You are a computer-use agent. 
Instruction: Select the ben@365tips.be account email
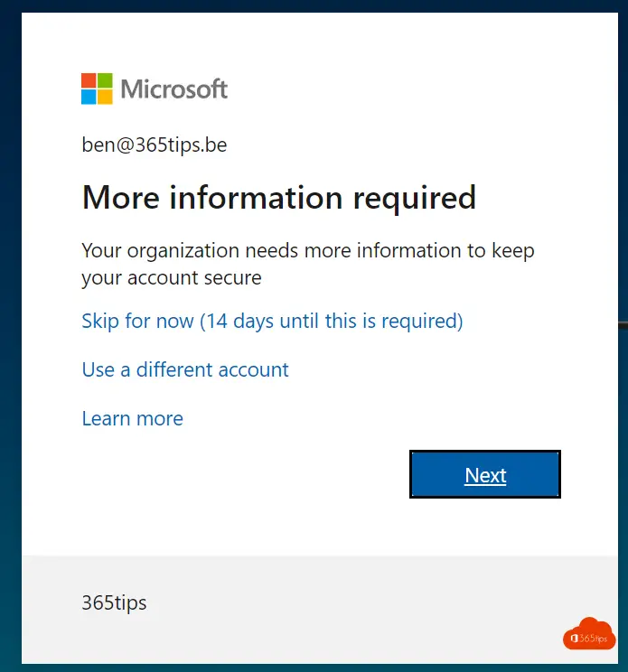[x=155, y=145]
